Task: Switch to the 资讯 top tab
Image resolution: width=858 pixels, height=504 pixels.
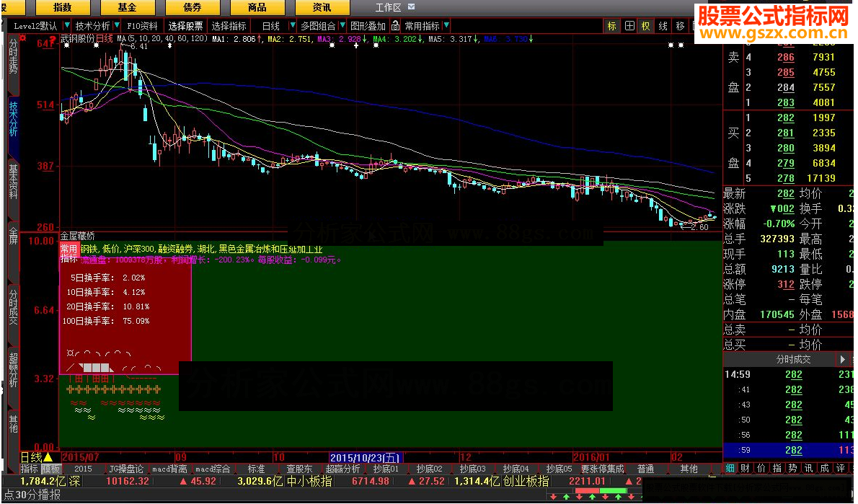Action: (322, 8)
